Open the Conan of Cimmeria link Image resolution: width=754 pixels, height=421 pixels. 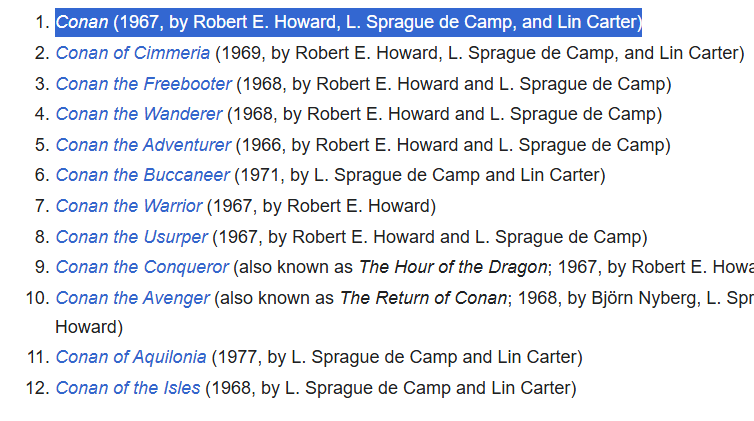coord(133,53)
